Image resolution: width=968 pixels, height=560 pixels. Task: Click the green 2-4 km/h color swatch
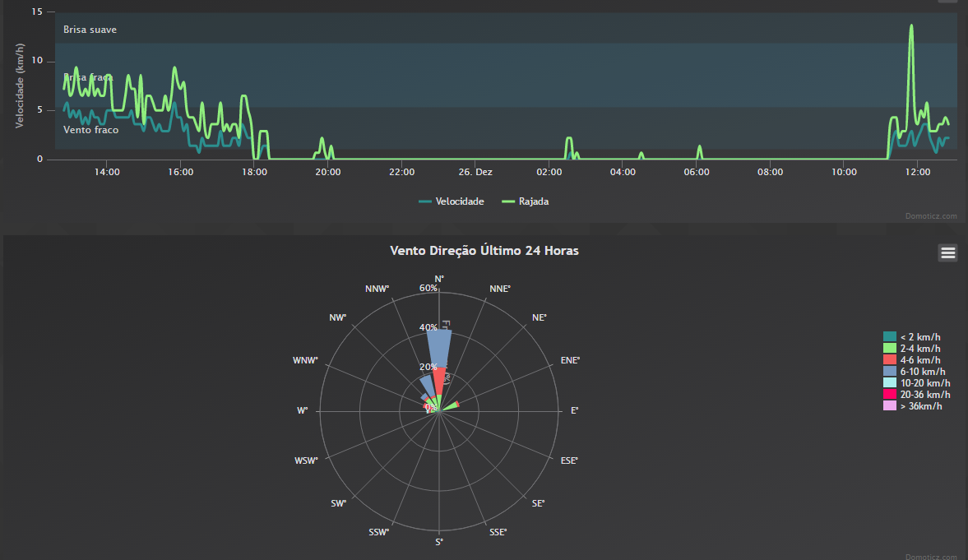[889, 349]
